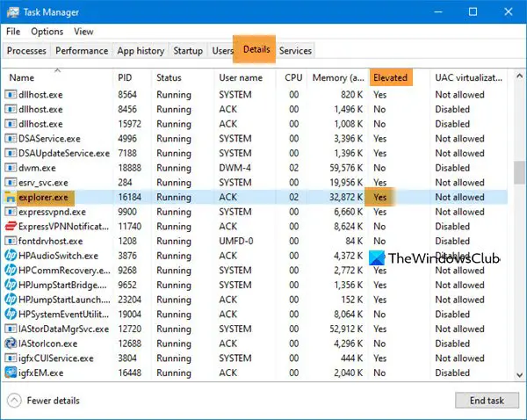Image resolution: width=527 pixels, height=420 pixels.
Task: Click the IAStorDataMgrSvc.exe icon
Action: click(x=11, y=329)
